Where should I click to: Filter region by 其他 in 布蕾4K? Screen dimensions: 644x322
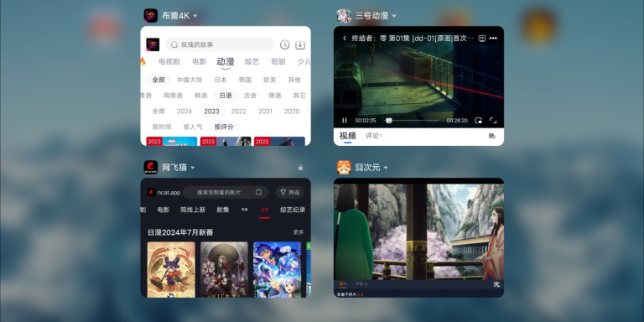coord(294,80)
